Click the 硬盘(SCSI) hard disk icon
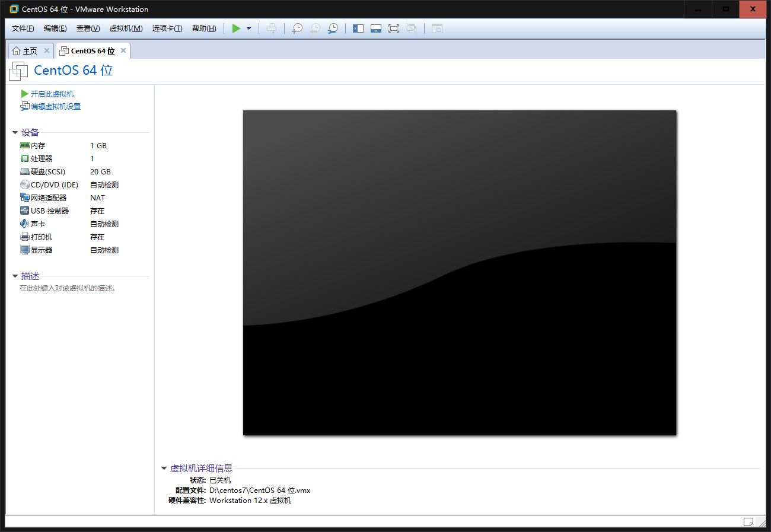The image size is (771, 532). pyautogui.click(x=25, y=171)
